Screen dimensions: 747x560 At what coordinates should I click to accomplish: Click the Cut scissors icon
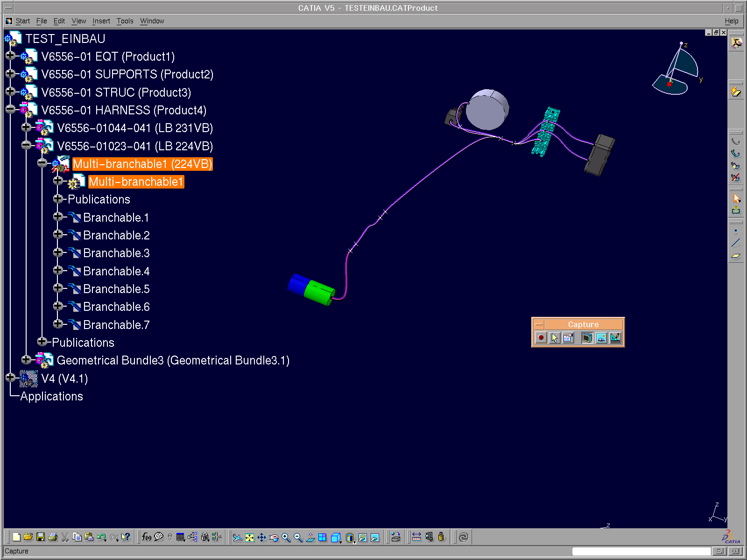[x=65, y=537]
